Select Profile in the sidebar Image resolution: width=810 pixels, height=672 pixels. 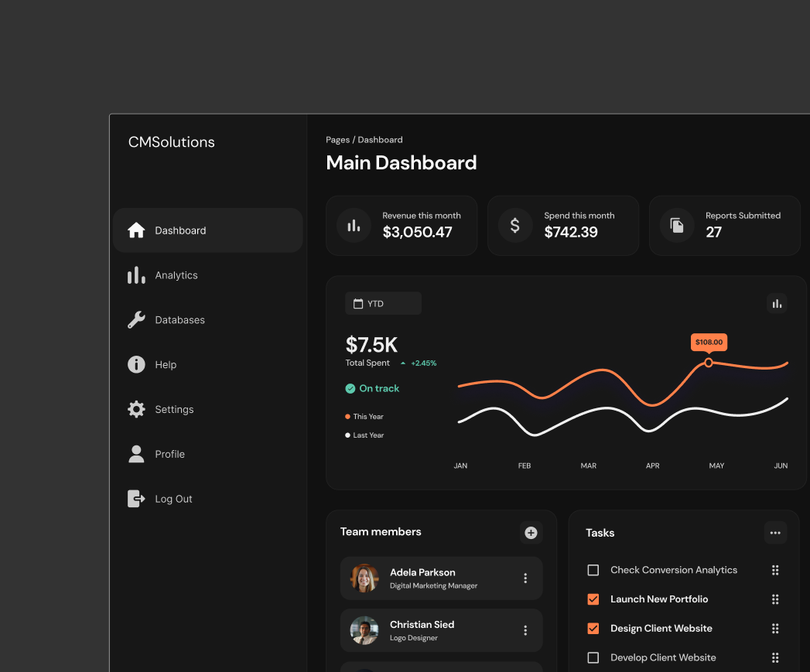136,454
